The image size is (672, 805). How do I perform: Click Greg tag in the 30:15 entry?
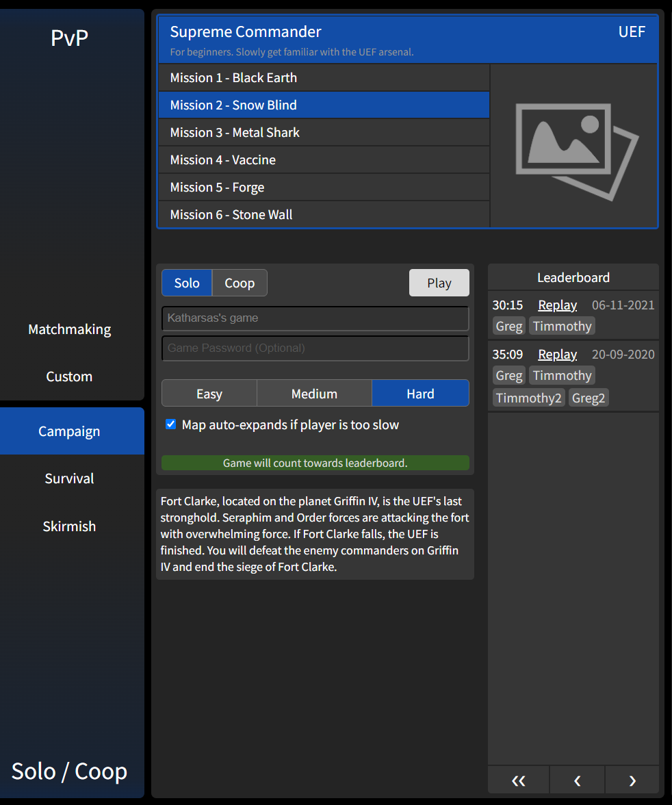point(508,326)
